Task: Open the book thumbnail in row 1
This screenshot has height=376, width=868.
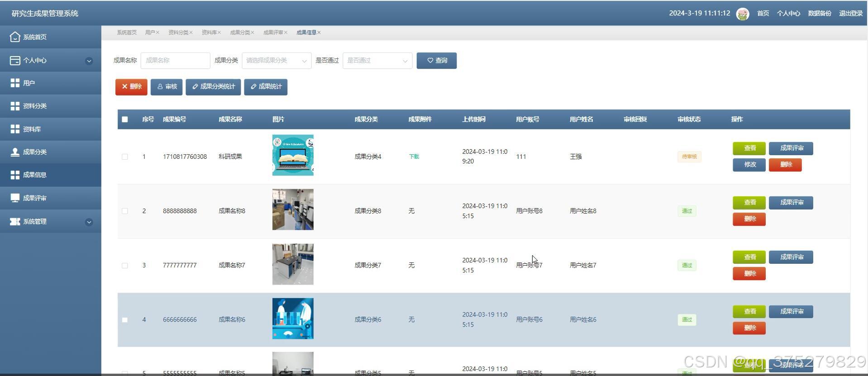Action: [293, 155]
